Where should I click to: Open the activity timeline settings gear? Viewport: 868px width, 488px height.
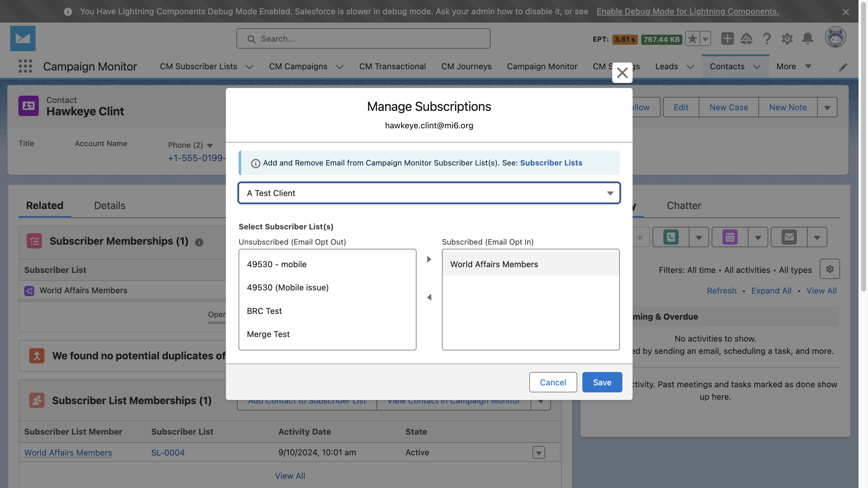(830, 268)
